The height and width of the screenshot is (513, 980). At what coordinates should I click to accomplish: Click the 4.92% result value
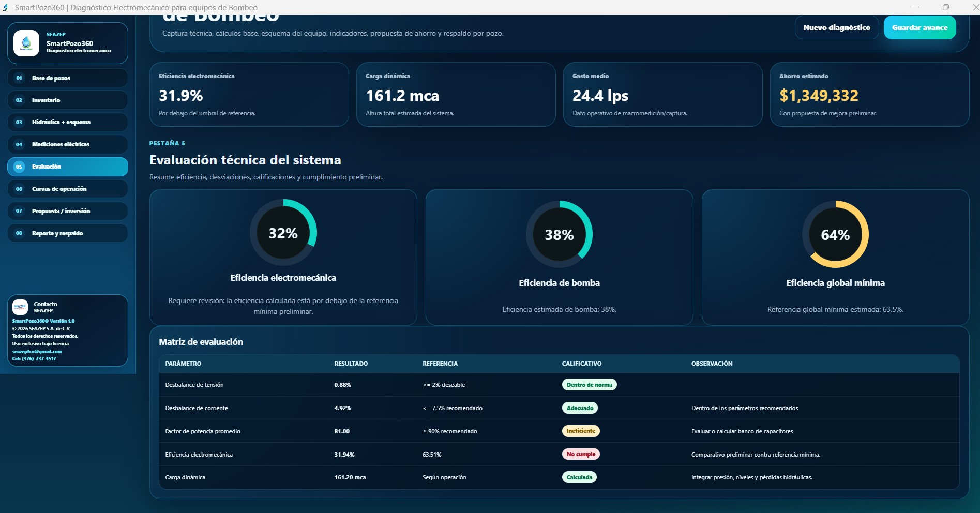[343, 408]
